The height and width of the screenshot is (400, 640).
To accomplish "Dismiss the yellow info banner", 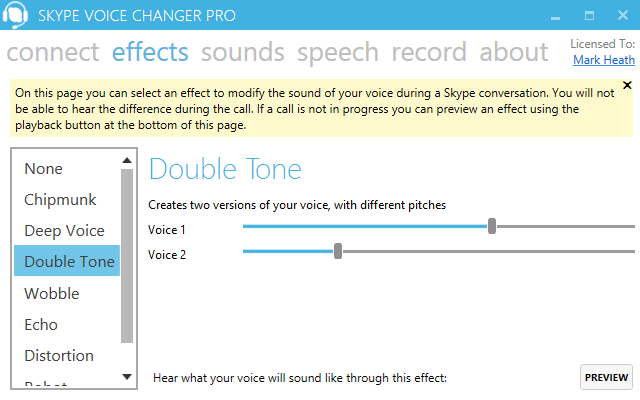I will click(627, 85).
